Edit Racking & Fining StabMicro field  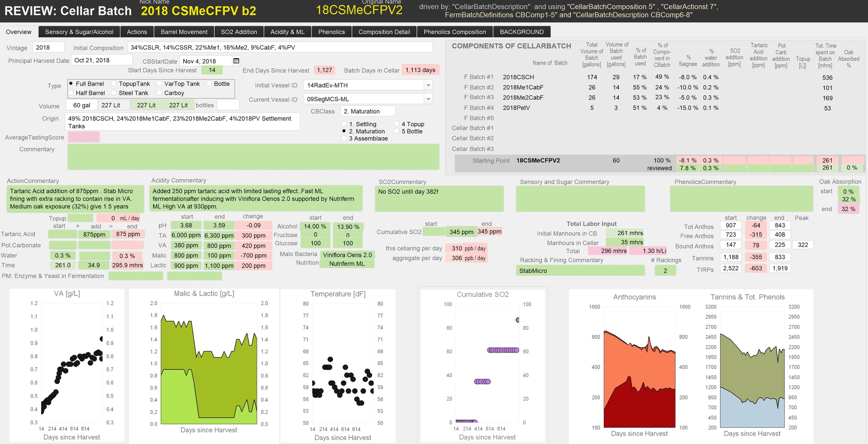pyautogui.click(x=580, y=271)
